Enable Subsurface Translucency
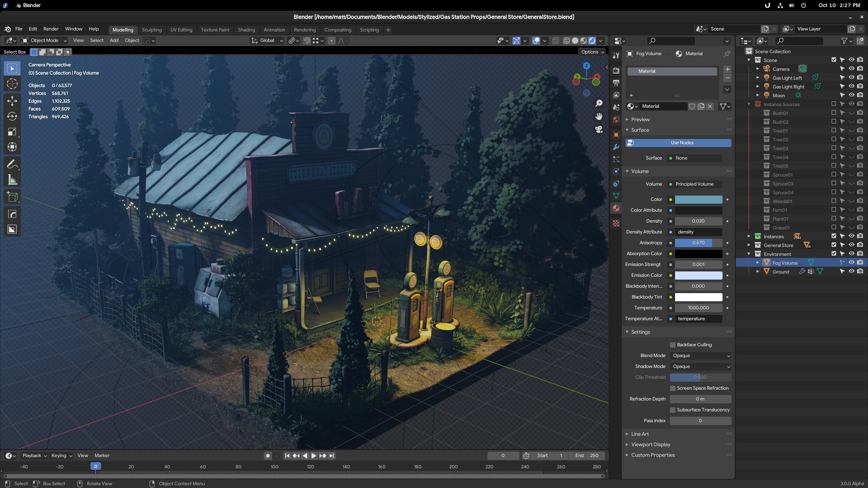Screen dimensions: 868x488 [x=673, y=410]
